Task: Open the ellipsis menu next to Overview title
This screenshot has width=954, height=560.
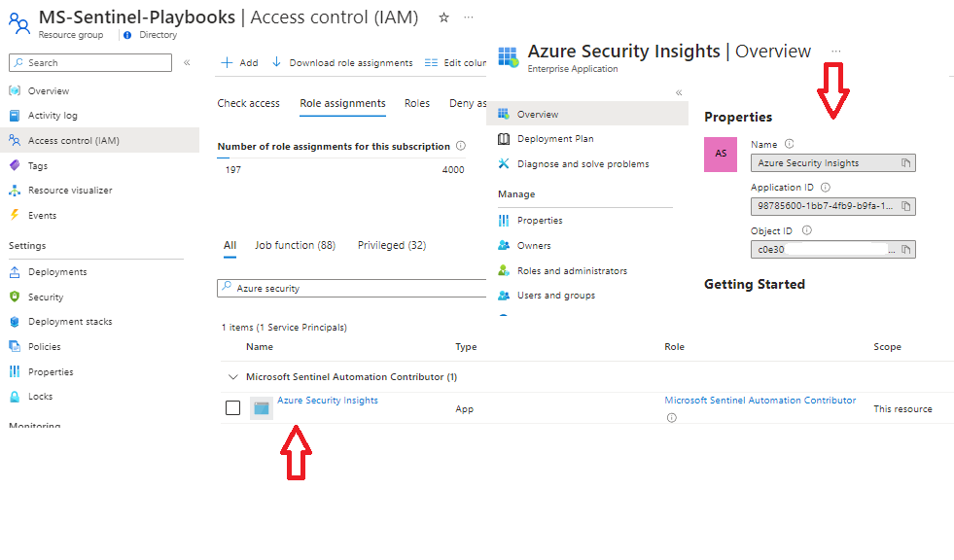Action: coord(835,51)
